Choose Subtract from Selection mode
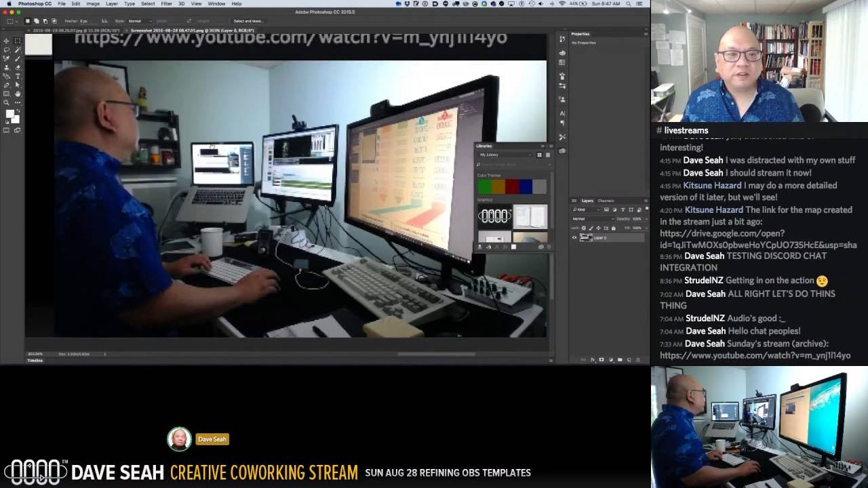Image resolution: width=868 pixels, height=488 pixels. [45, 21]
